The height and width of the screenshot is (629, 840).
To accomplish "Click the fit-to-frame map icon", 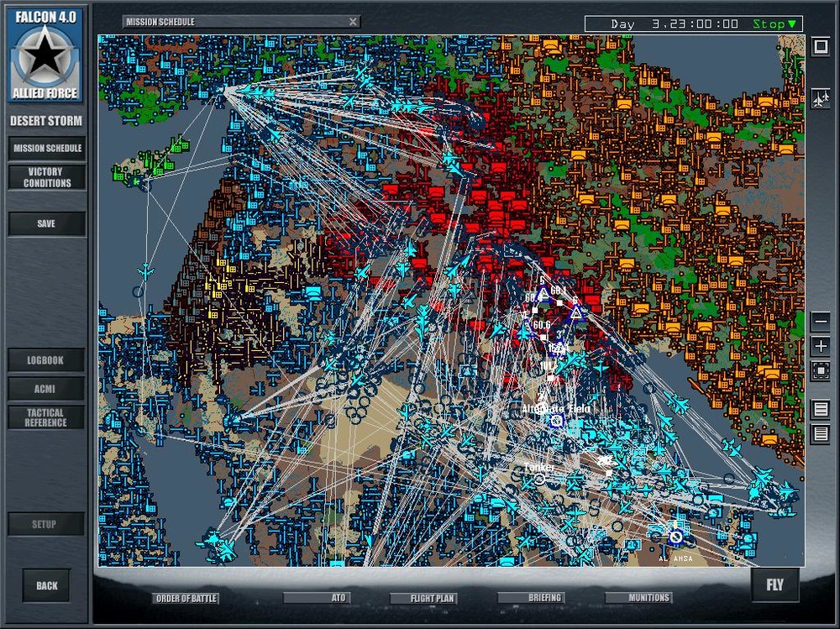I will (821, 370).
